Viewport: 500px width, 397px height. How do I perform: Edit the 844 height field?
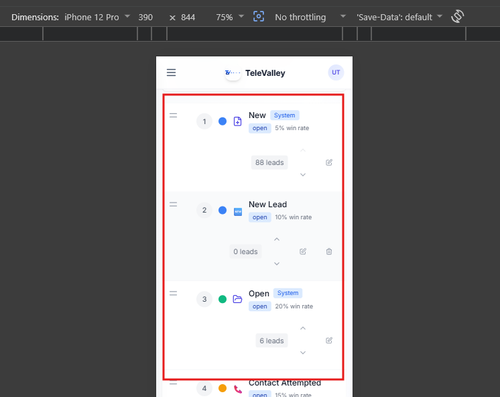click(188, 17)
